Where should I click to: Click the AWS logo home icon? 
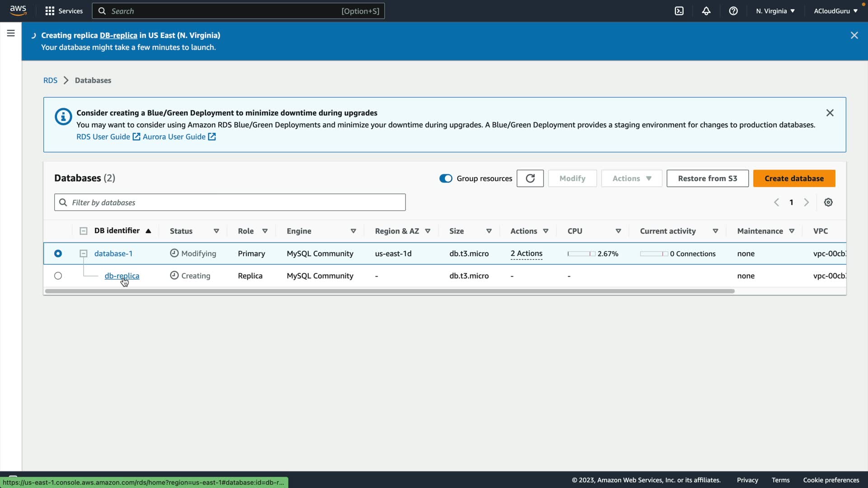(18, 10)
